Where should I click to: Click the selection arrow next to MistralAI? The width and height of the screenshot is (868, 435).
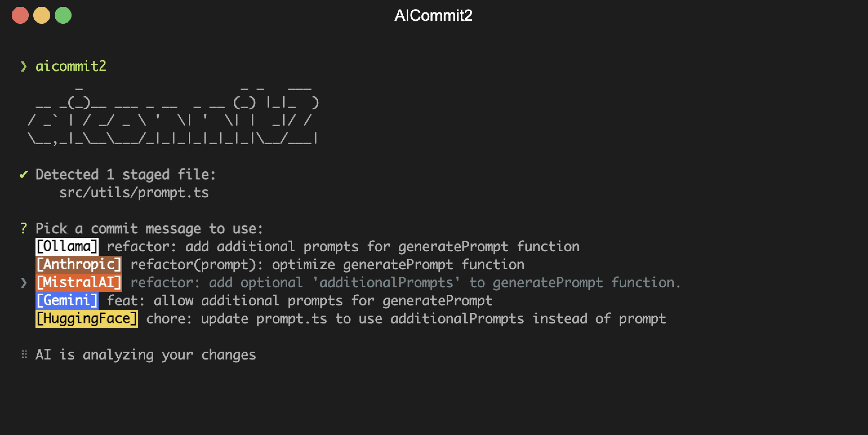24,283
